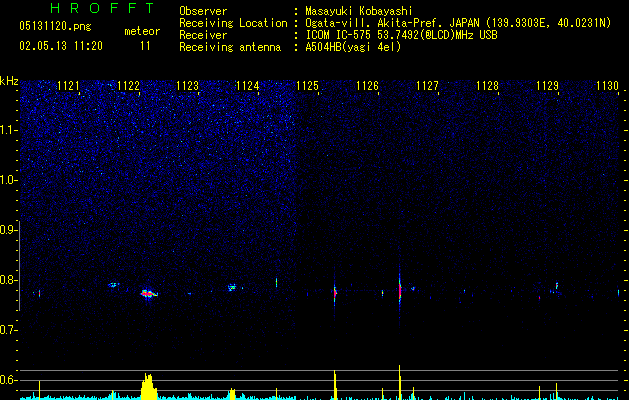Screen dimensions: 629x400
Task: Click the 0.7 kHz frequency label
Action: 8,330
